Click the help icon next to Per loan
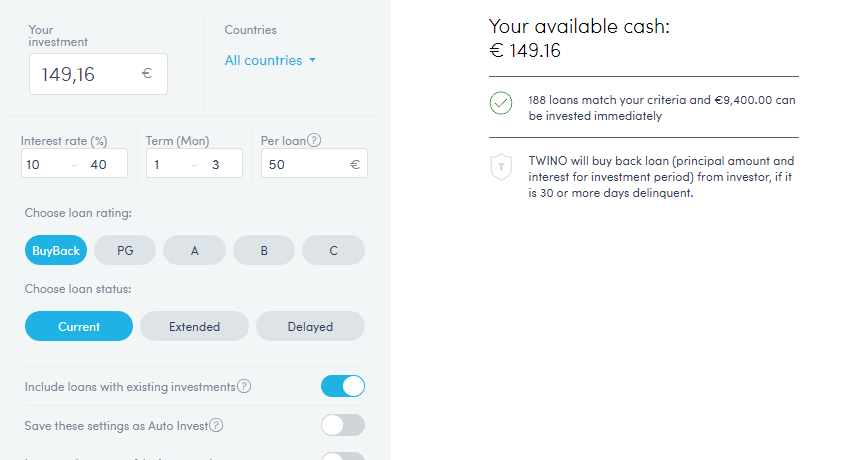Viewport: 855px width, 460px height. tap(314, 141)
